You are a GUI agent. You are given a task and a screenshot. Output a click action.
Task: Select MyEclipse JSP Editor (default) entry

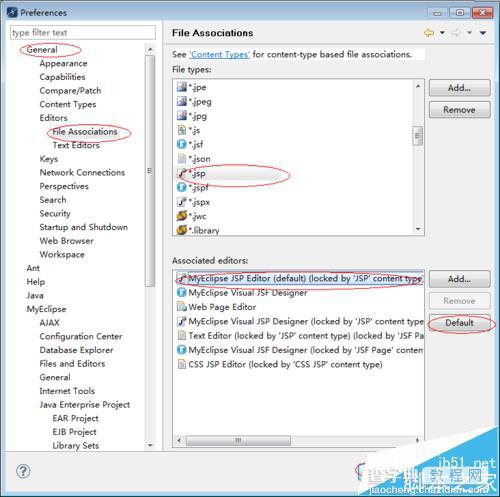click(299, 278)
